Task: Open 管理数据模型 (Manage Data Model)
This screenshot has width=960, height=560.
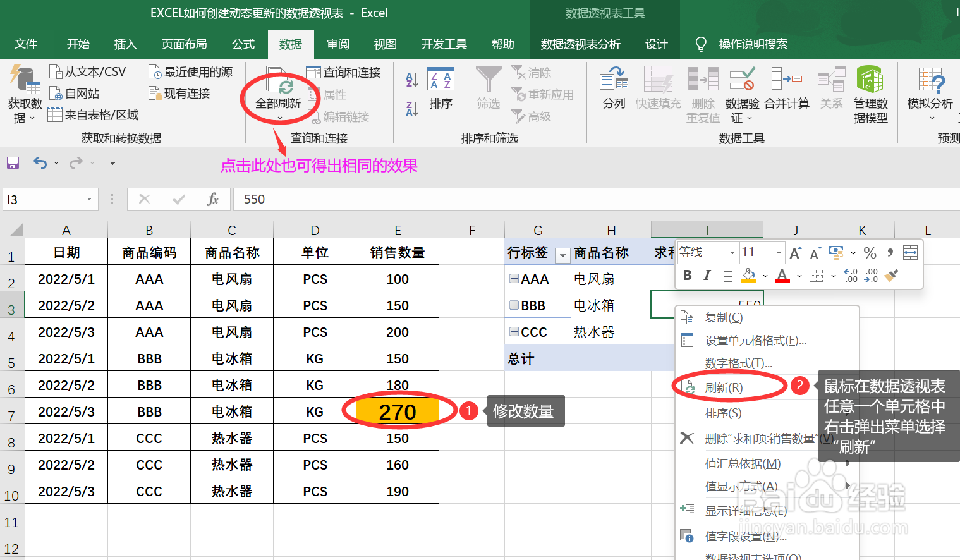Action: [x=870, y=95]
